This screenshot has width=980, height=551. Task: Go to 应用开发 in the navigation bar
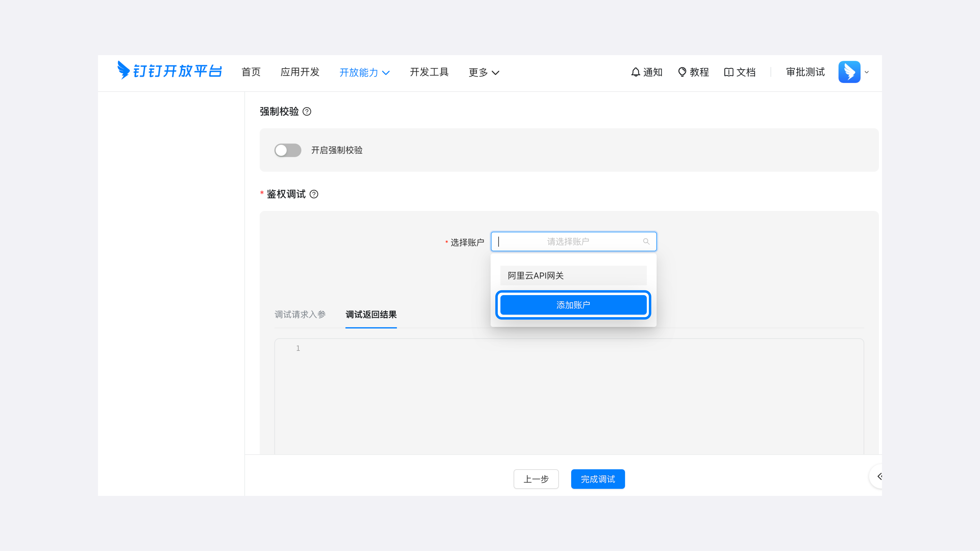coord(300,72)
